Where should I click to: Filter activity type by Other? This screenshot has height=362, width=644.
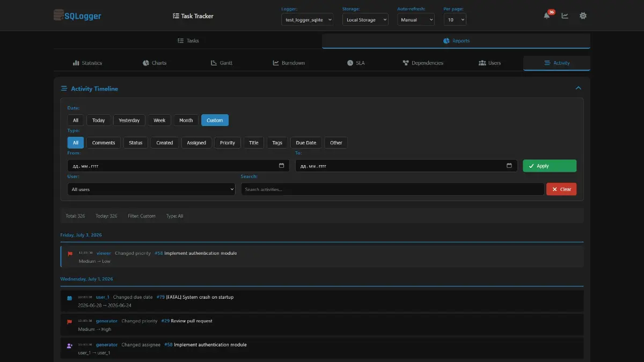pos(336,143)
